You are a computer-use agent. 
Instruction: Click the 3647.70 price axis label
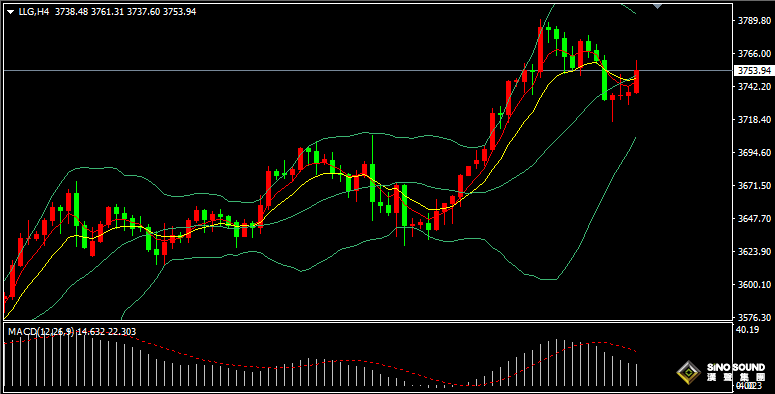pyautogui.click(x=754, y=219)
